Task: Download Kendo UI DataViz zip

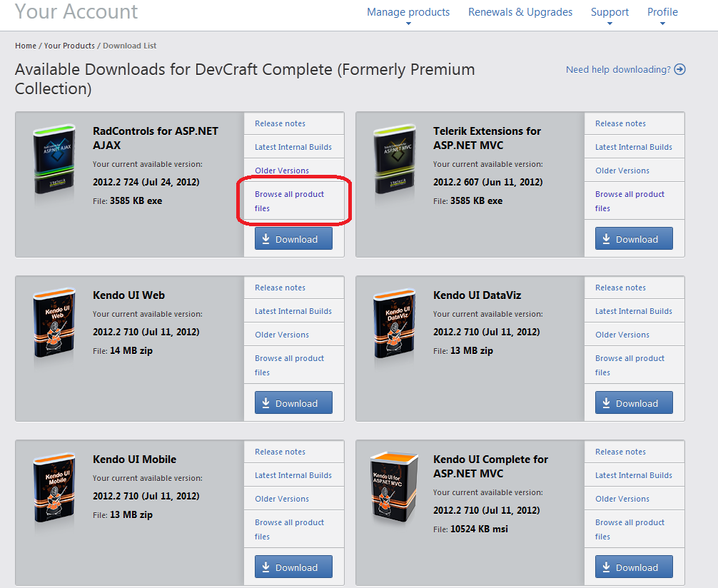Action: point(634,403)
